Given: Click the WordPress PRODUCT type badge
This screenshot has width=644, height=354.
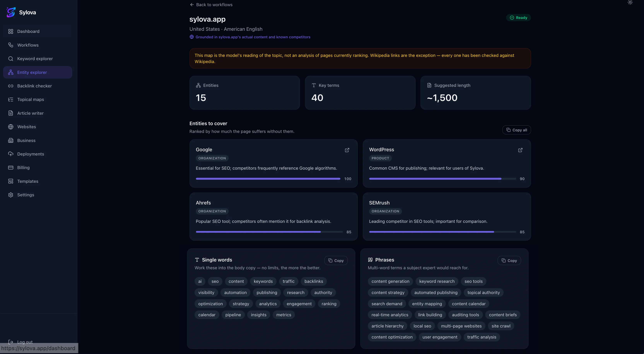Looking at the screenshot, I should (x=380, y=158).
